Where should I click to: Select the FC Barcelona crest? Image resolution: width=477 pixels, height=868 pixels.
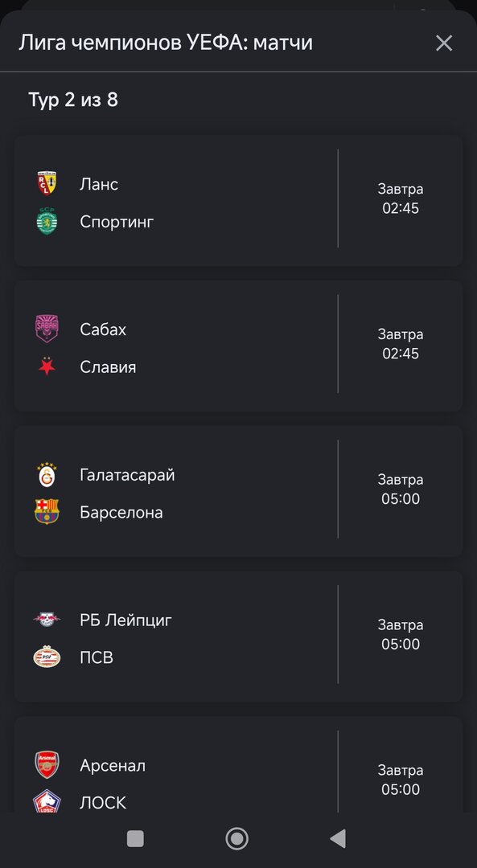point(47,512)
